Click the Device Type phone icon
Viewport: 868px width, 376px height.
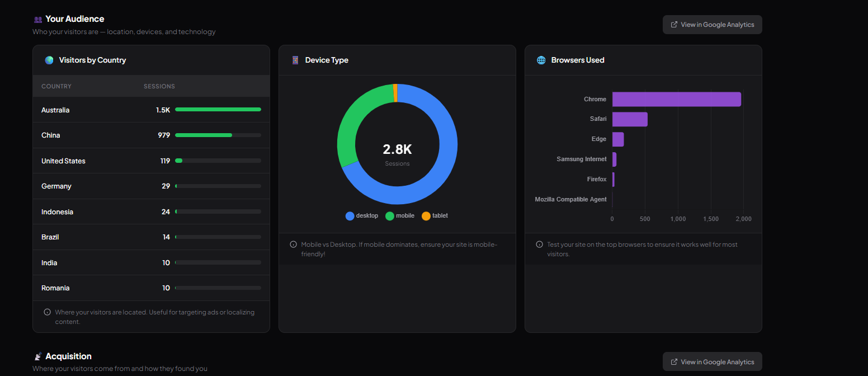tap(295, 60)
